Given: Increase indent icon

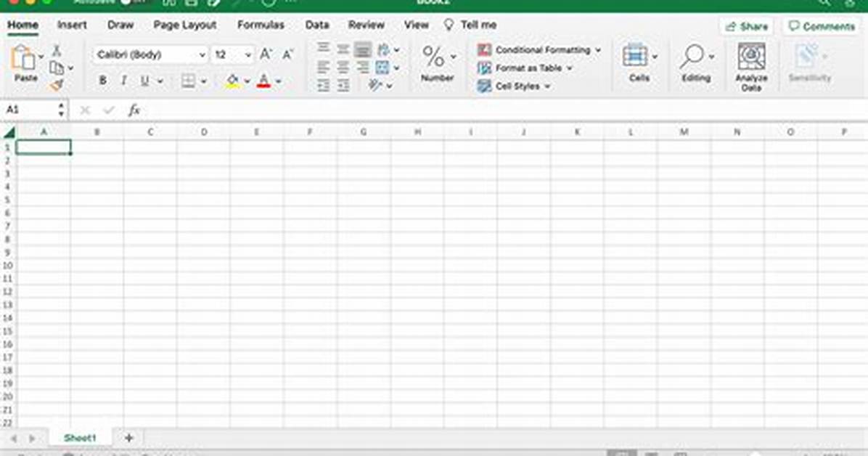Looking at the screenshot, I should pos(343,86).
